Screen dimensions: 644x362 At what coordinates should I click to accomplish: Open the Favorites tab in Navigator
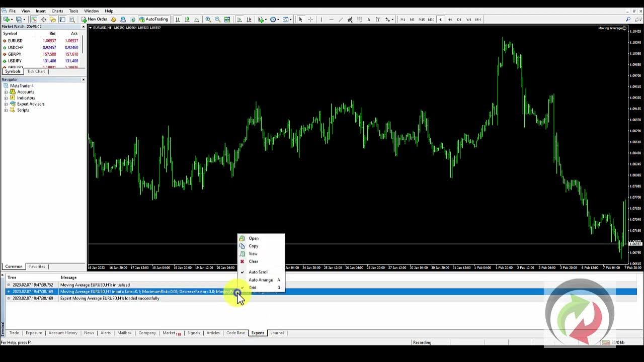point(37,266)
